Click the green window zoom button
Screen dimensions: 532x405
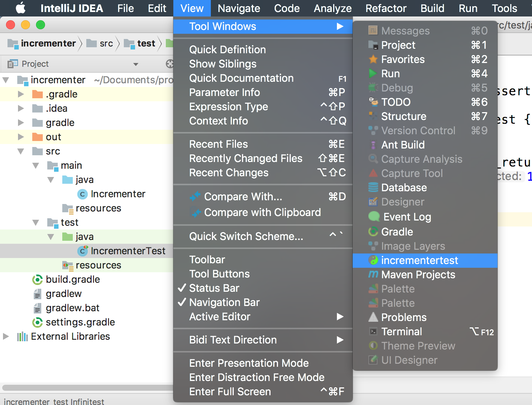(x=41, y=25)
